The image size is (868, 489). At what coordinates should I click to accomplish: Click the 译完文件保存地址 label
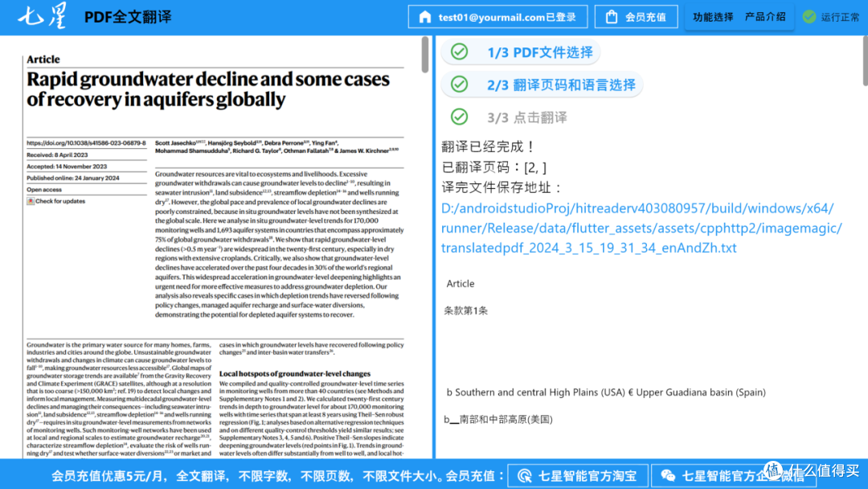pyautogui.click(x=502, y=187)
